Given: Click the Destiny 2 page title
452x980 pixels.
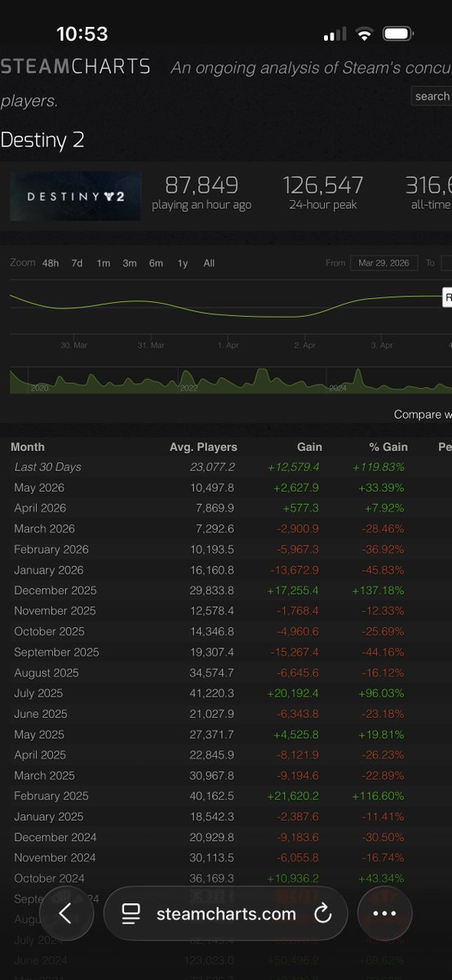Looking at the screenshot, I should pos(42,140).
